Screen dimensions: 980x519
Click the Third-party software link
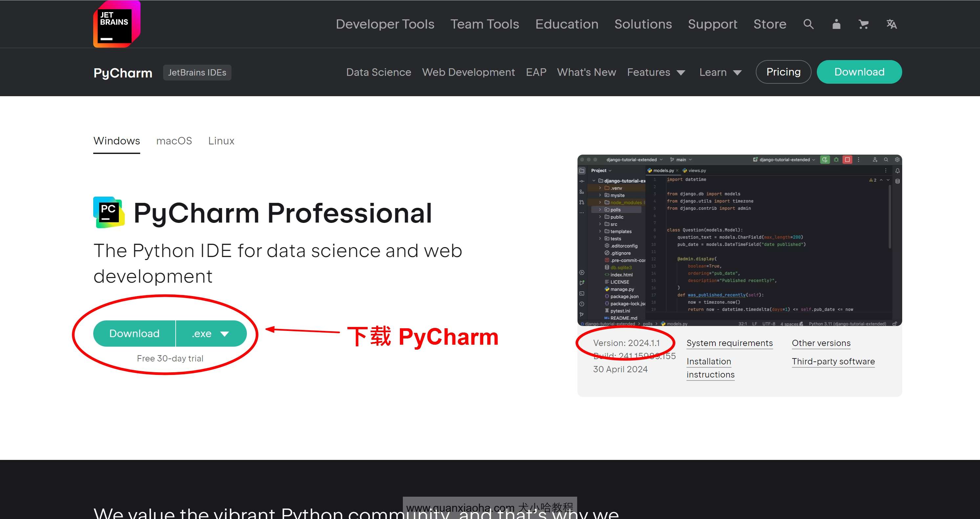point(833,361)
